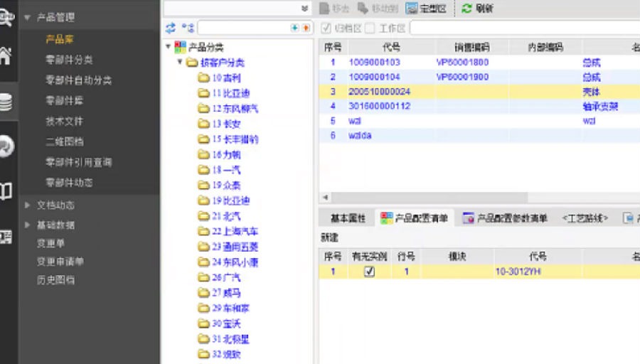
Task: Toggle the 归档区 checkbox
Action: (326, 28)
